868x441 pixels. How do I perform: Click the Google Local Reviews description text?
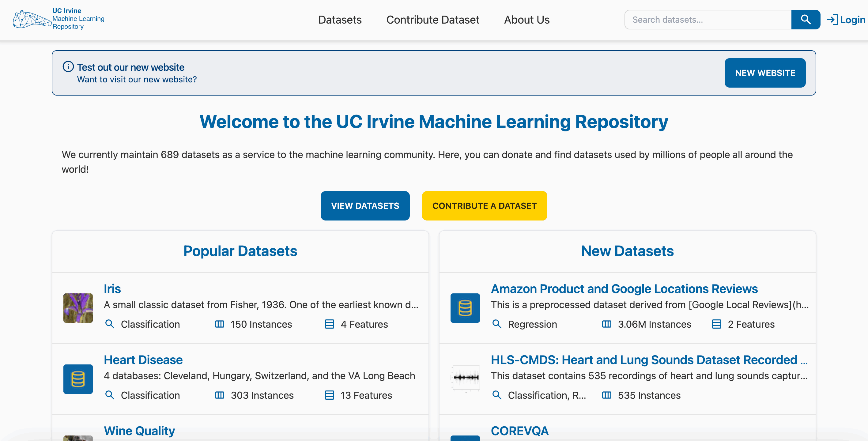click(649, 304)
